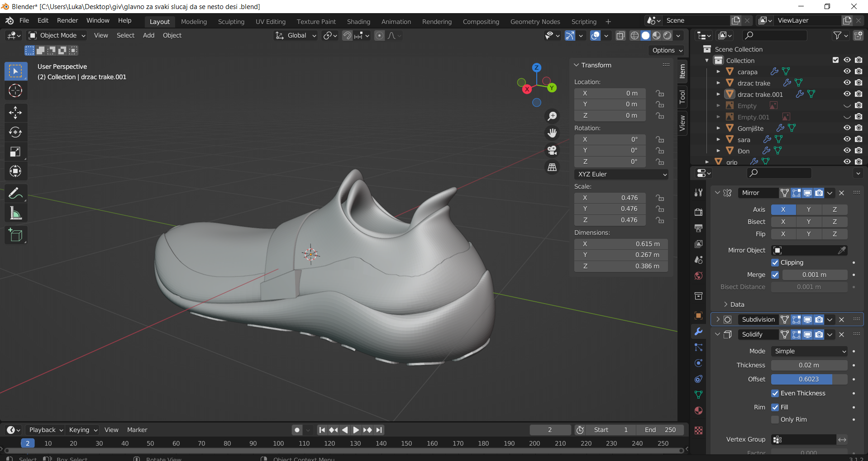The height and width of the screenshot is (461, 868).
Task: Click the pan view hand icon
Action: tap(552, 133)
